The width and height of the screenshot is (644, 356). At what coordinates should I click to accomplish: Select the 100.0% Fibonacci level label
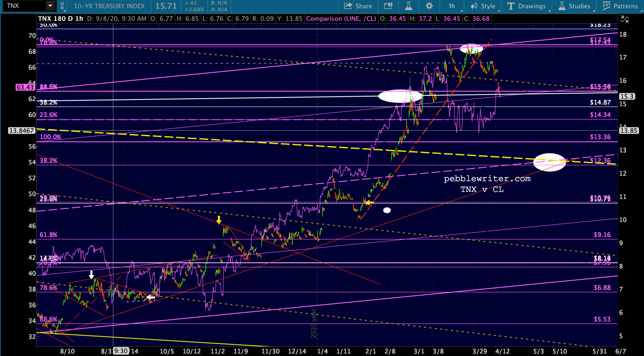click(50, 137)
